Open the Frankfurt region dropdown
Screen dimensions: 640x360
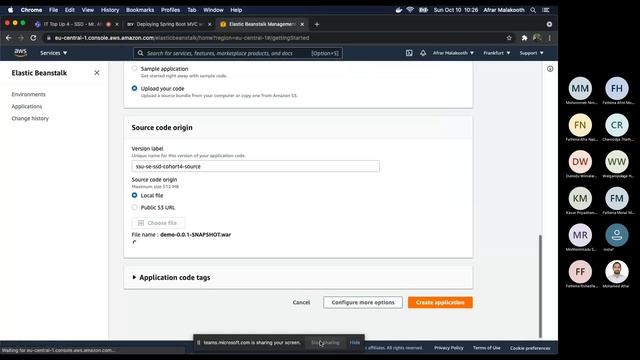pyautogui.click(x=497, y=53)
